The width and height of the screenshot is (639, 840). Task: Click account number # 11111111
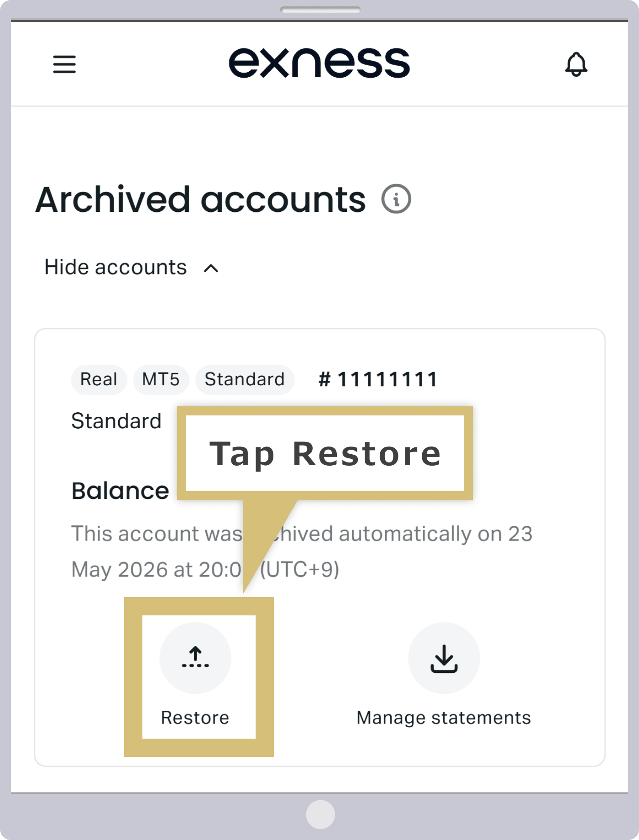(x=378, y=379)
